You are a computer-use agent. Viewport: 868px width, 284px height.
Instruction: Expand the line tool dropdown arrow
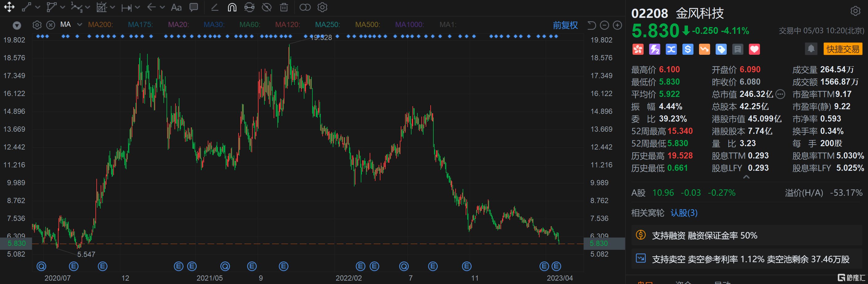pyautogui.click(x=38, y=7)
